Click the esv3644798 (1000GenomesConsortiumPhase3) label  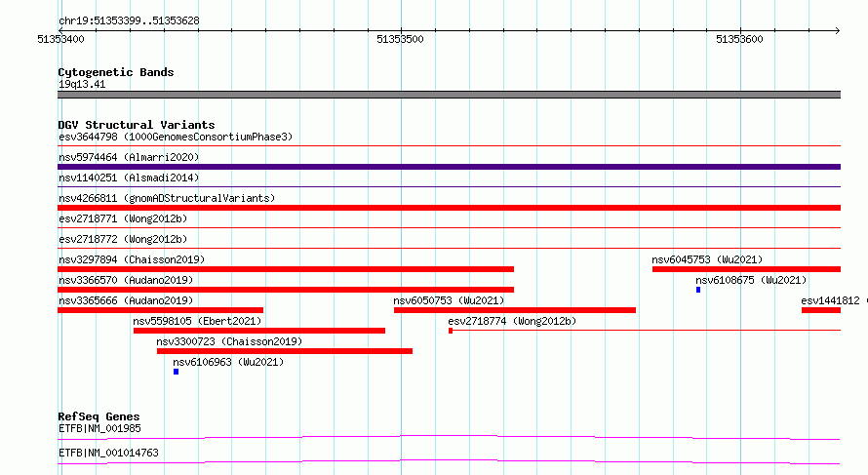pos(176,137)
